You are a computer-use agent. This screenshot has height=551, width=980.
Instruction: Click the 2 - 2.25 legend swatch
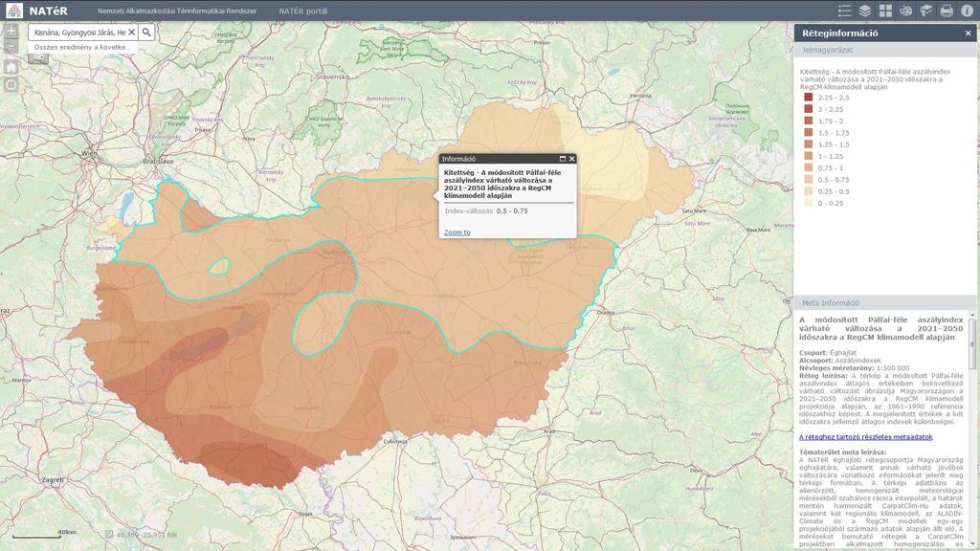pyautogui.click(x=808, y=109)
